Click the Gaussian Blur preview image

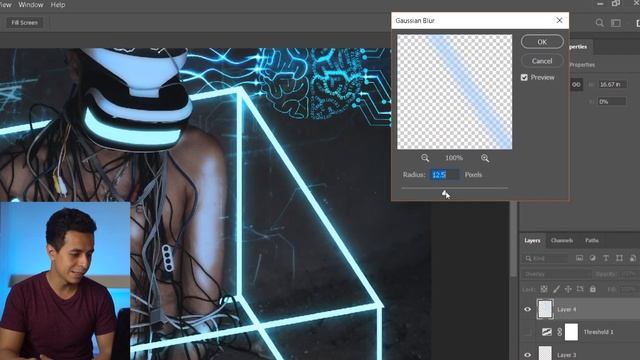tap(454, 92)
